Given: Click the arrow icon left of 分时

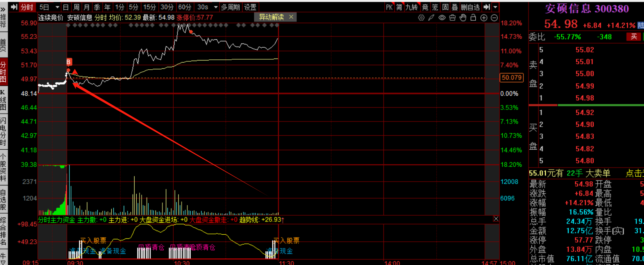Looking at the screenshot, I should pos(14,7).
